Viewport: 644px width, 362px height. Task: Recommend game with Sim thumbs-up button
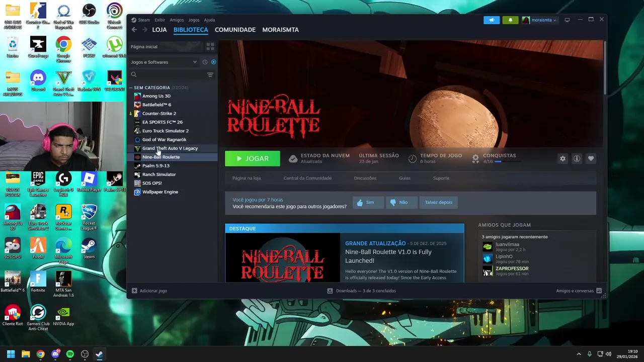click(x=368, y=202)
